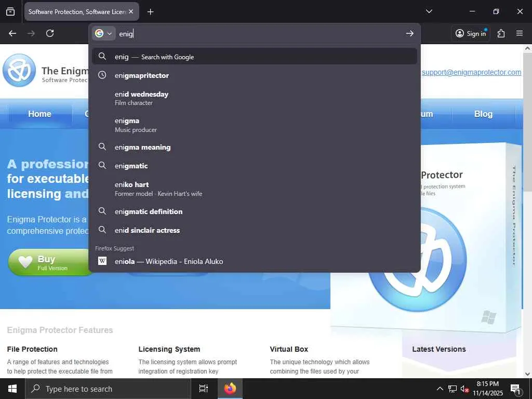Open the support@enigmaprotector.com email link

pyautogui.click(x=471, y=72)
